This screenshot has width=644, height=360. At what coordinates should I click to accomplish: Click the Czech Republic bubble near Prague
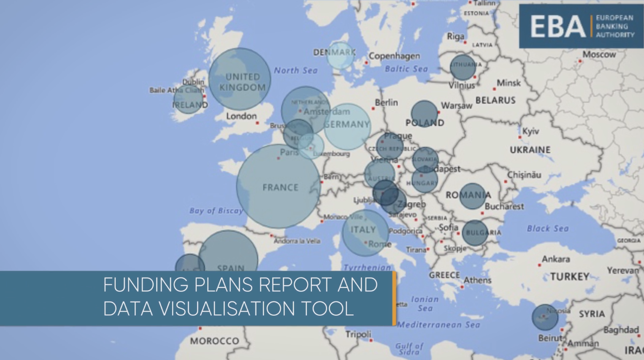coord(390,146)
